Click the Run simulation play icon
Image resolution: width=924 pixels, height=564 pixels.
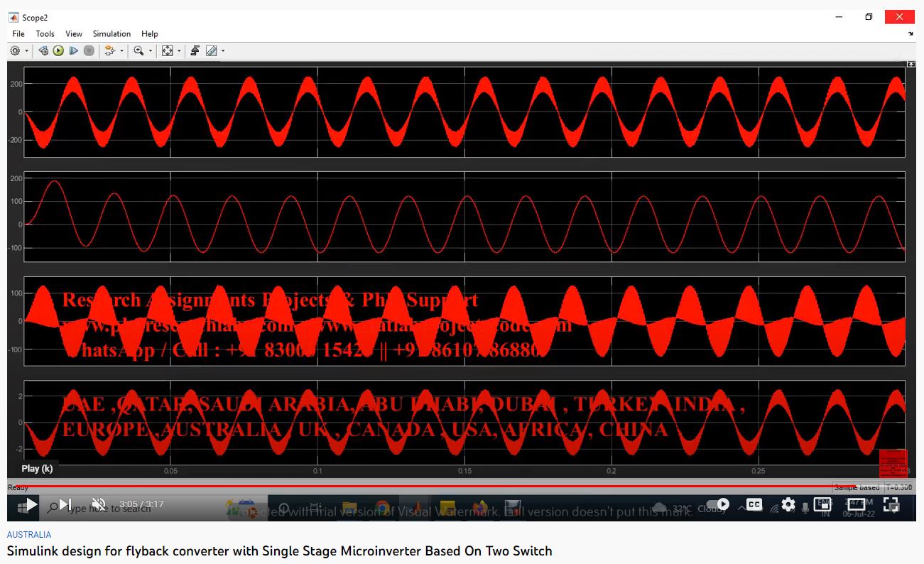(x=58, y=51)
